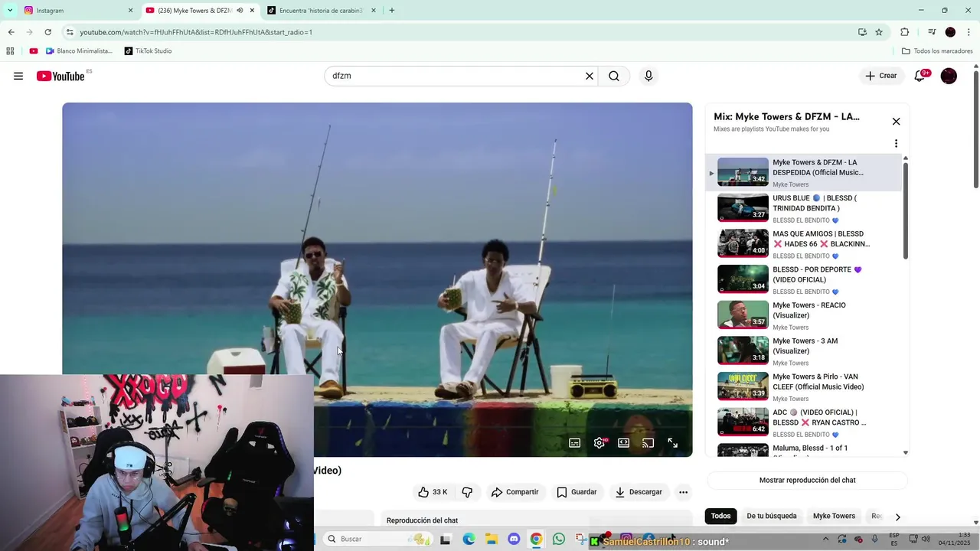
Task: Open the Mix playlist three-dot options
Action: tap(896, 143)
